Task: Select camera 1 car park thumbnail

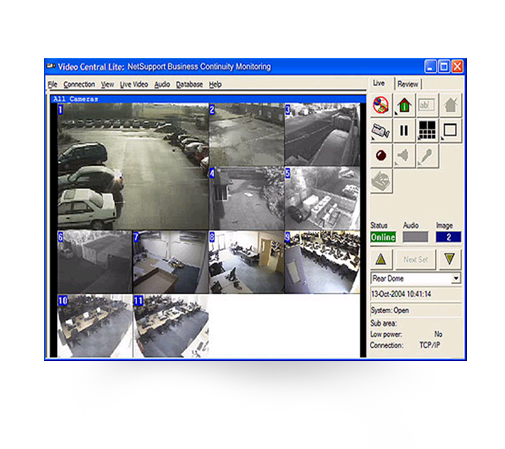Action: tap(133, 166)
